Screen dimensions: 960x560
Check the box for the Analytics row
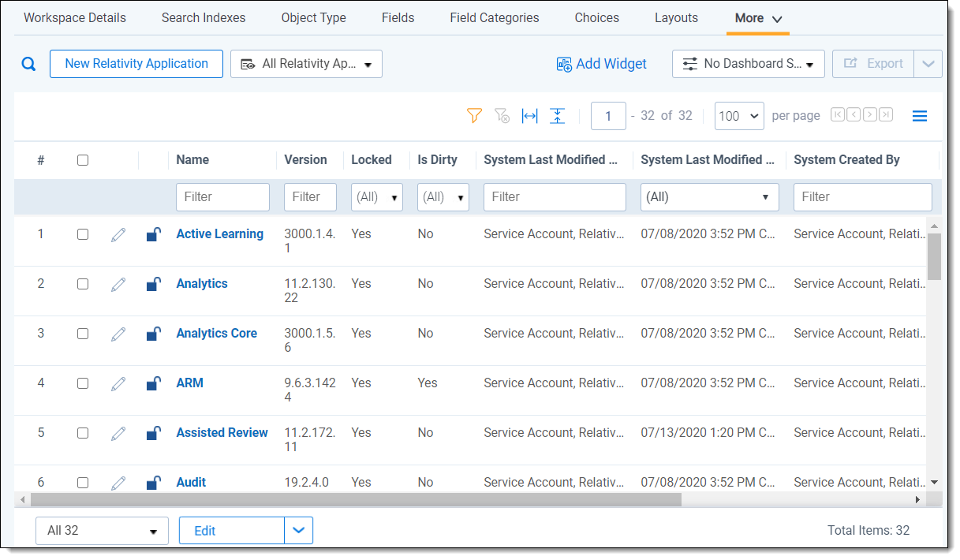click(83, 284)
